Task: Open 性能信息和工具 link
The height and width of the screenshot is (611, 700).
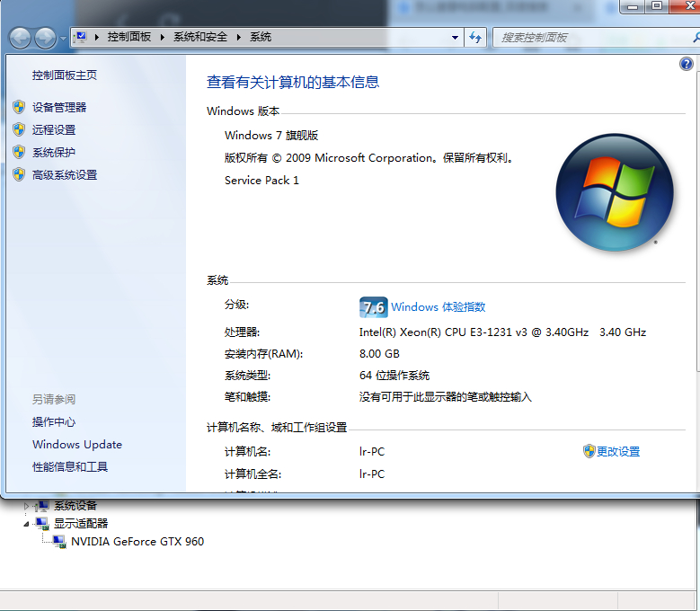Action: pos(70,467)
